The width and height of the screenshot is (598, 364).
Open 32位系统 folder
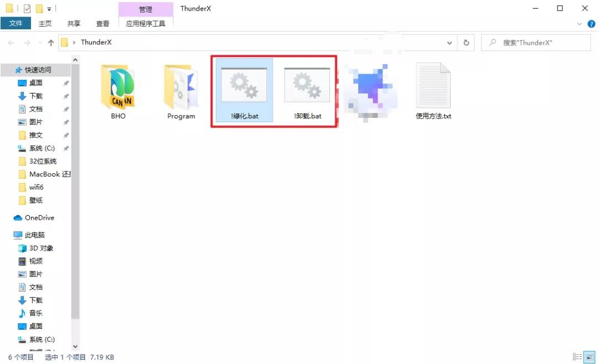tap(43, 161)
